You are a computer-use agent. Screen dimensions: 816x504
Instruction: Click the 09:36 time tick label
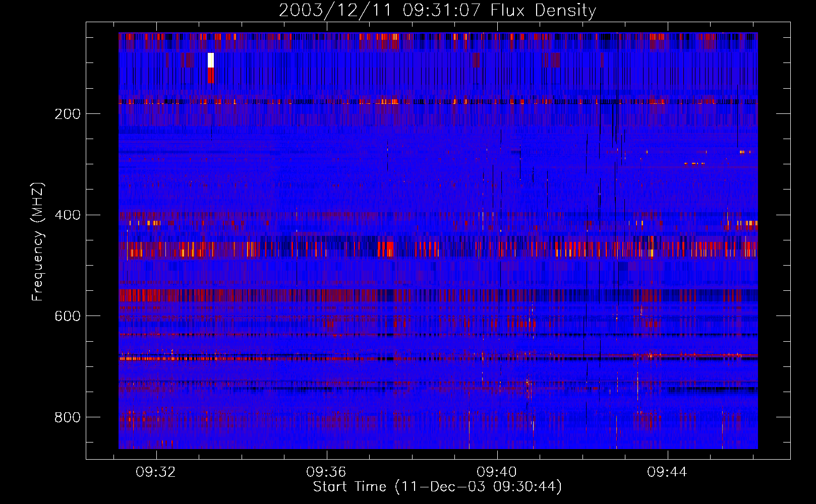coord(326,472)
